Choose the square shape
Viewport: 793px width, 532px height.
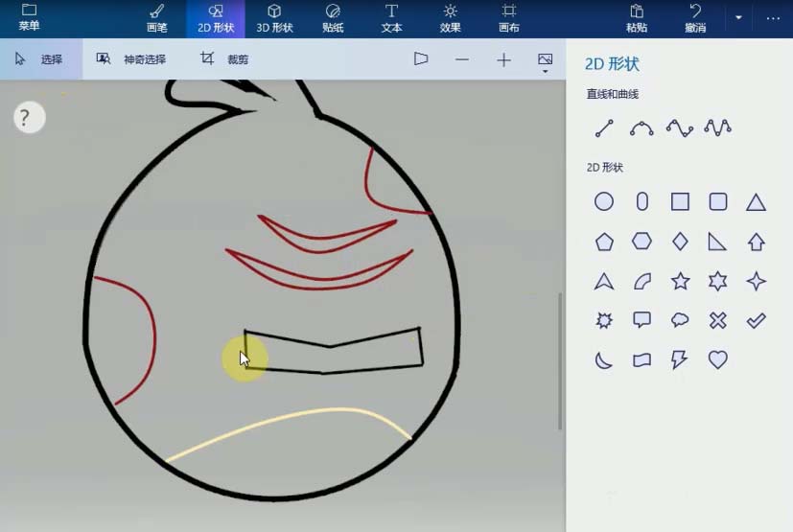pyautogui.click(x=680, y=201)
